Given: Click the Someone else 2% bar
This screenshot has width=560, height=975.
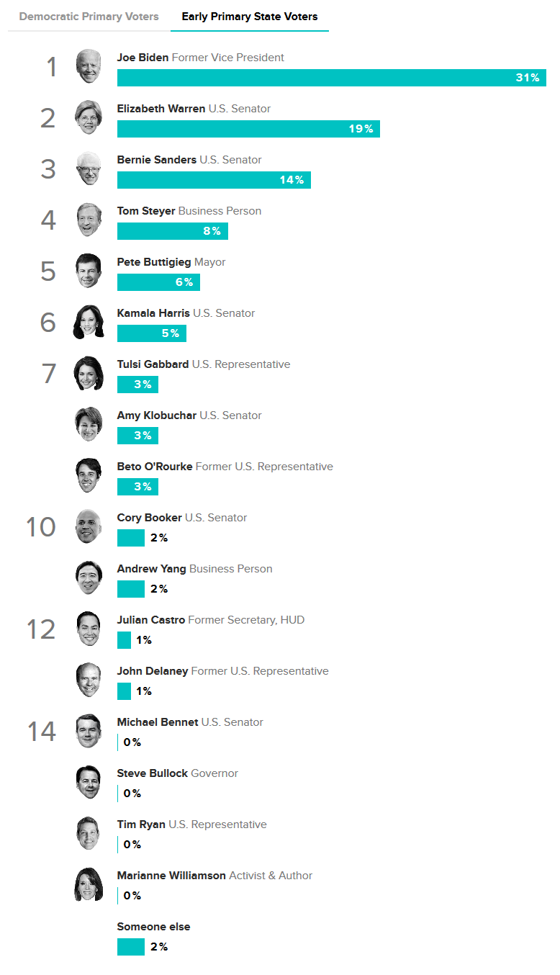Looking at the screenshot, I should coord(130,947).
